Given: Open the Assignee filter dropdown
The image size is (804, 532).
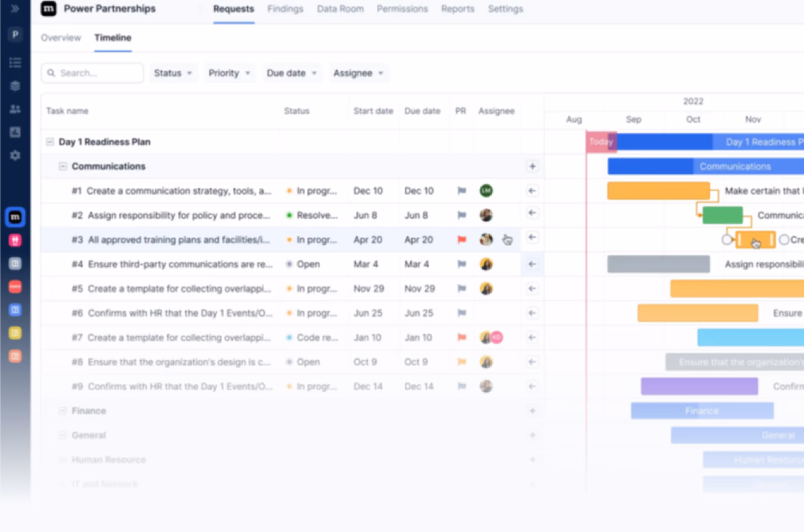Looking at the screenshot, I should [x=358, y=73].
